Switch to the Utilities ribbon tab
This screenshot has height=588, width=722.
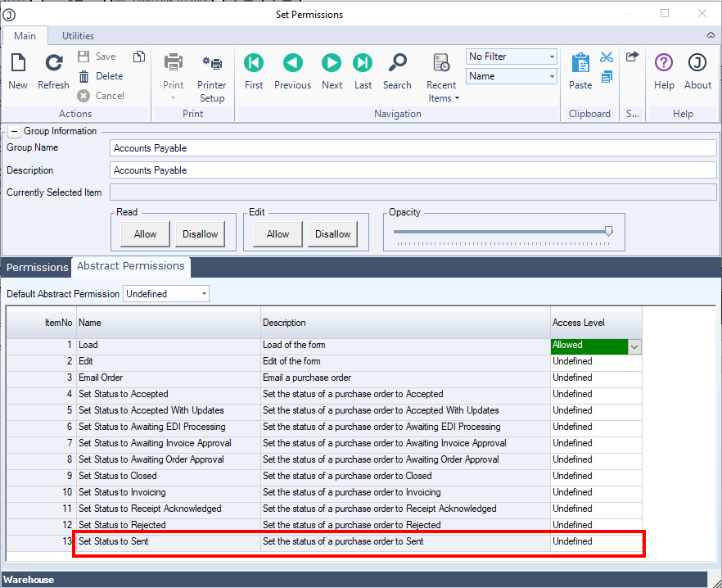78,36
